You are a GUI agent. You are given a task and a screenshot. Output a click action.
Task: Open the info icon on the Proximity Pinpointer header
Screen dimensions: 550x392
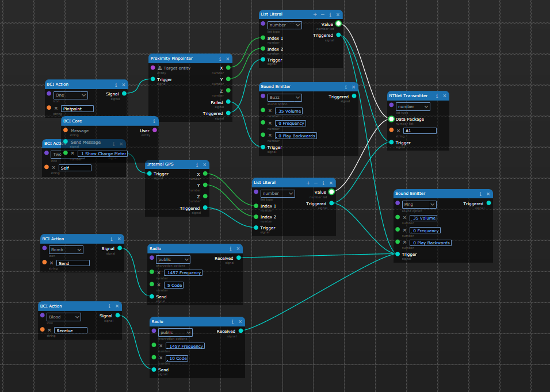(x=219, y=58)
